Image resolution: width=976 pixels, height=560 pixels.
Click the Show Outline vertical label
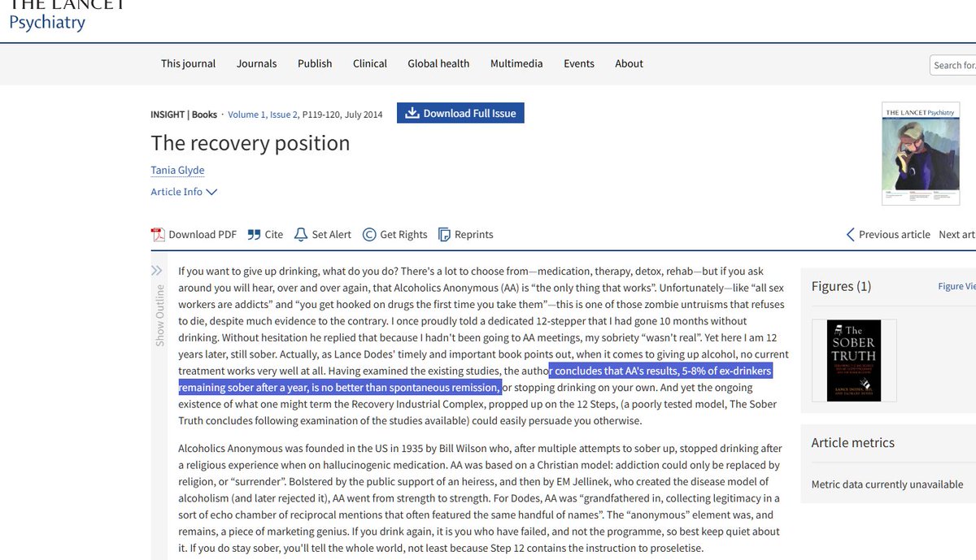[x=159, y=315]
